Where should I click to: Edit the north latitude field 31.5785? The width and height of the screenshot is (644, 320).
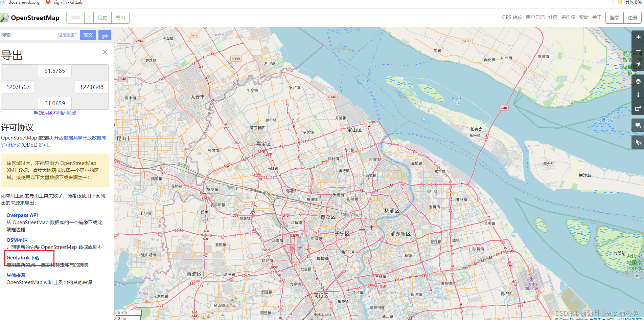point(55,71)
